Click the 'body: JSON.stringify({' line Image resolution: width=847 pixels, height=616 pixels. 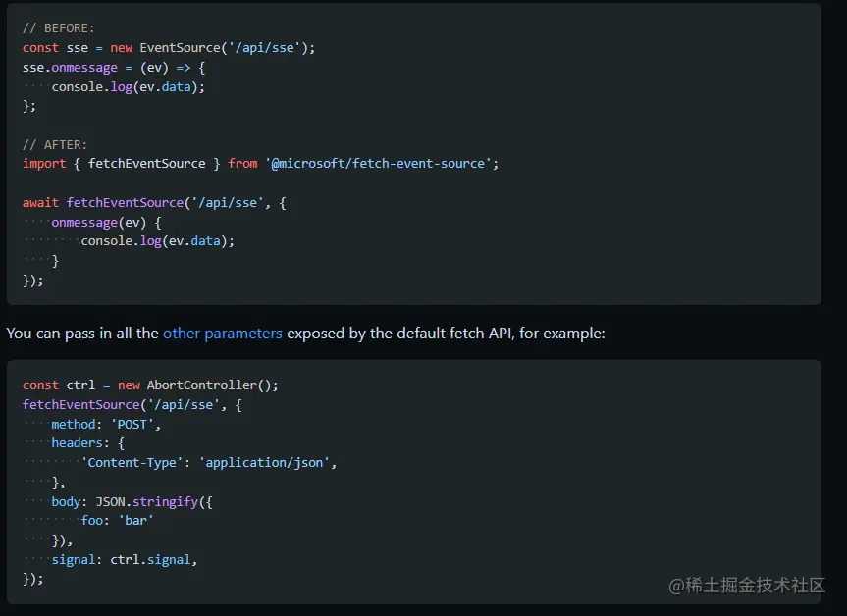[132, 502]
